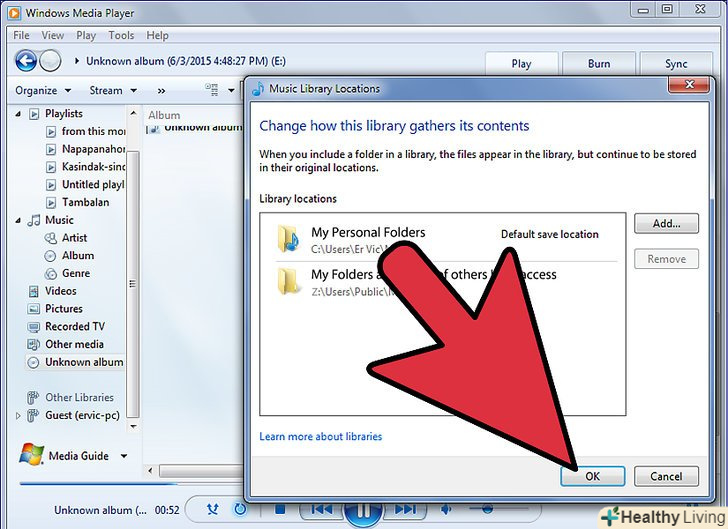The width and height of the screenshot is (728, 529).
Task: Collapse the Playlists tree node
Action: tap(18, 113)
